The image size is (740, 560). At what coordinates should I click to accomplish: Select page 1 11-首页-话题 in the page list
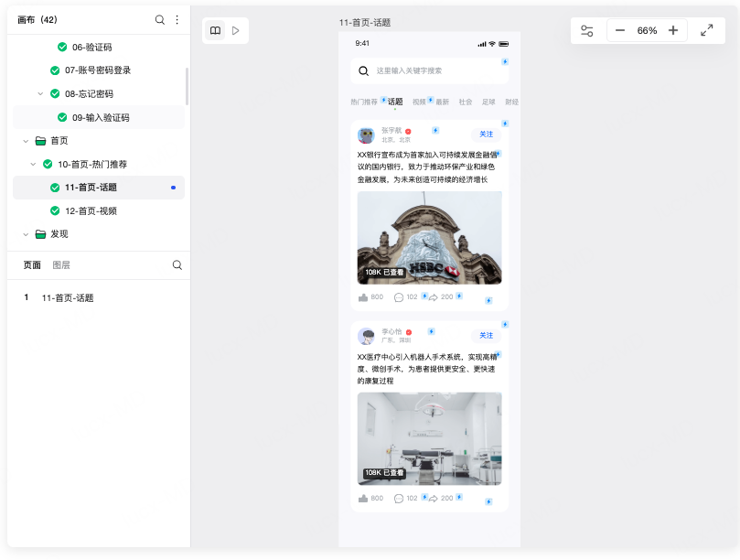point(99,298)
